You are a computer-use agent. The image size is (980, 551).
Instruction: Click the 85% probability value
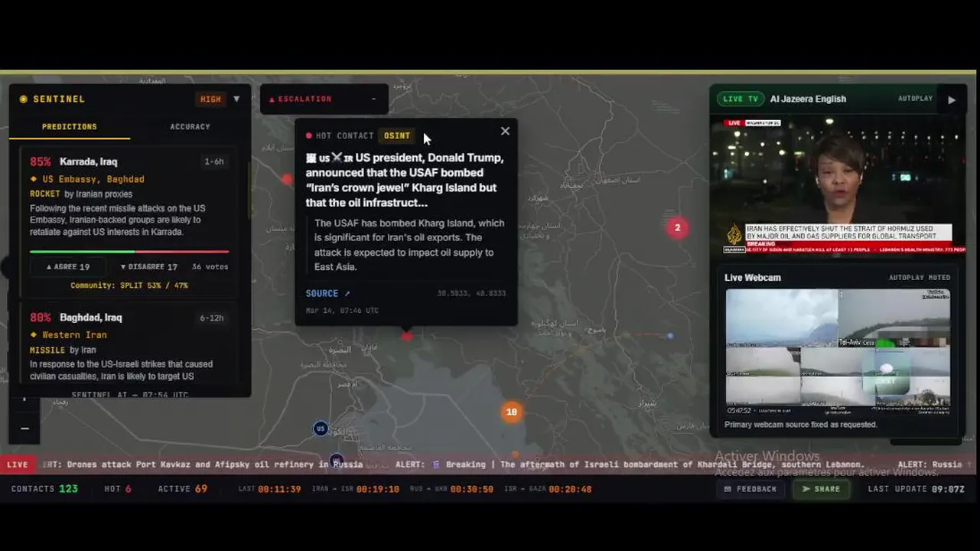point(41,161)
